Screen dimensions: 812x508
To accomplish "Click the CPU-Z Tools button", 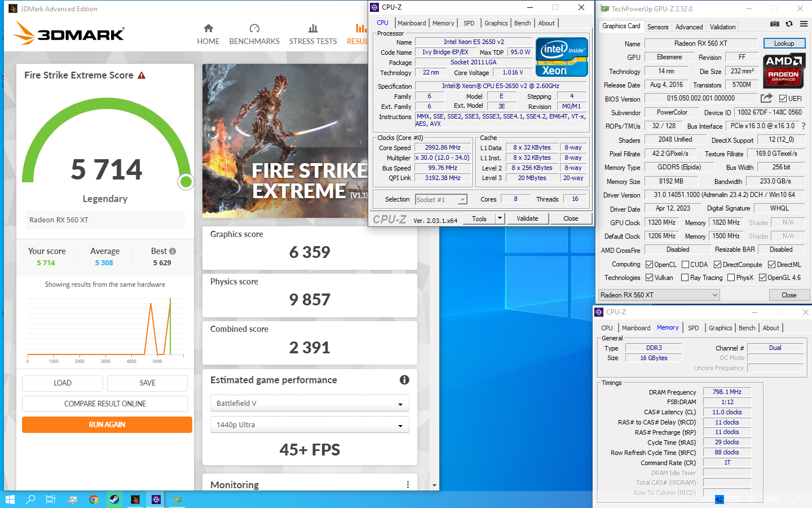I will (479, 218).
